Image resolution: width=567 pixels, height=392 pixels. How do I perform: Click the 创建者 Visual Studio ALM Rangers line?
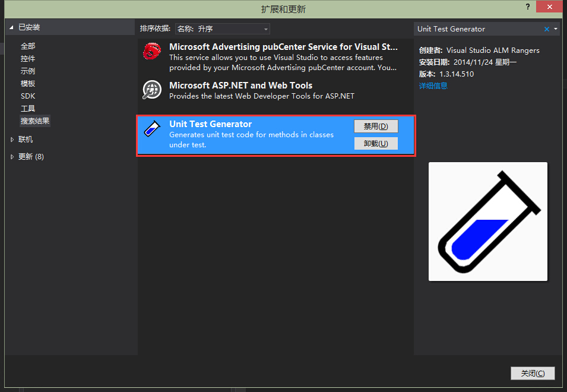point(479,50)
